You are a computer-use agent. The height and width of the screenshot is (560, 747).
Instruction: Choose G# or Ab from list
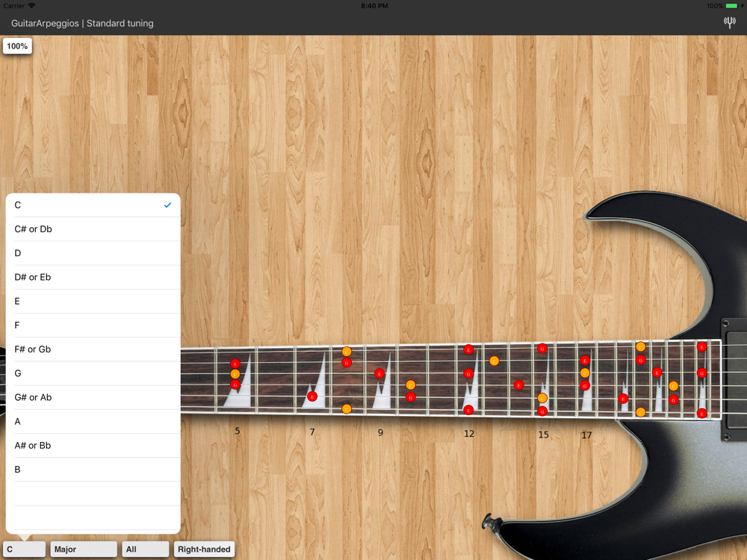pos(93,398)
